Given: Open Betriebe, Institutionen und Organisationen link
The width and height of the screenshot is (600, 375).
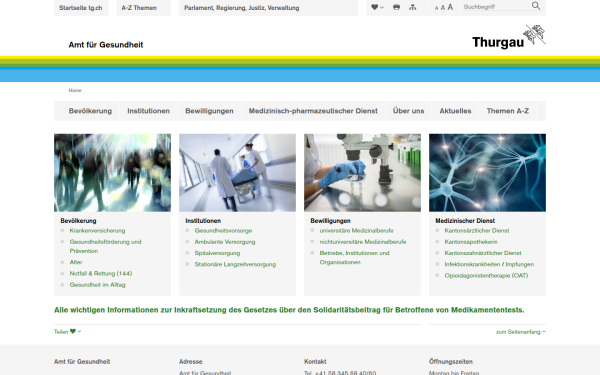Looking at the screenshot, I should pos(354,258).
